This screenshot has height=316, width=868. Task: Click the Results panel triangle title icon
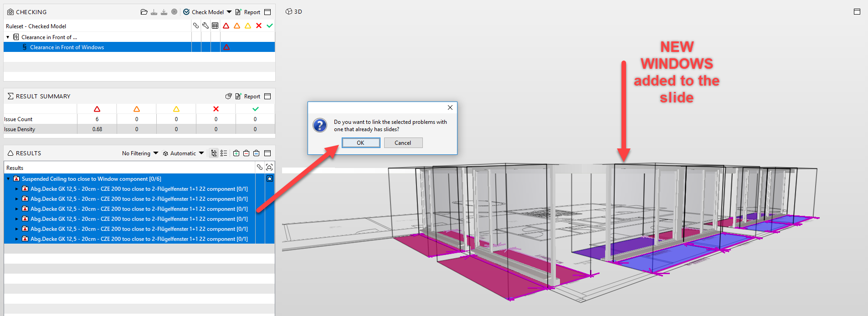click(10, 153)
